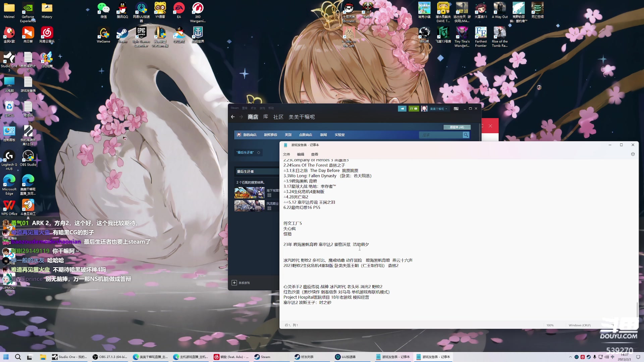
Task: Open the Hades game shortcut
Action: [368, 10]
